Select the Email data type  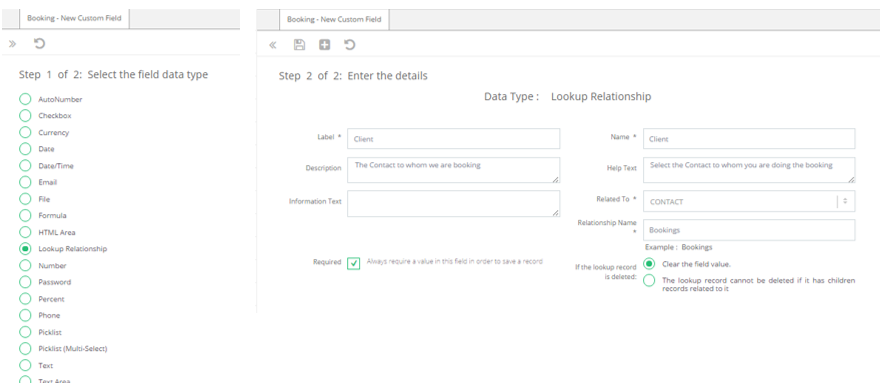coord(25,182)
